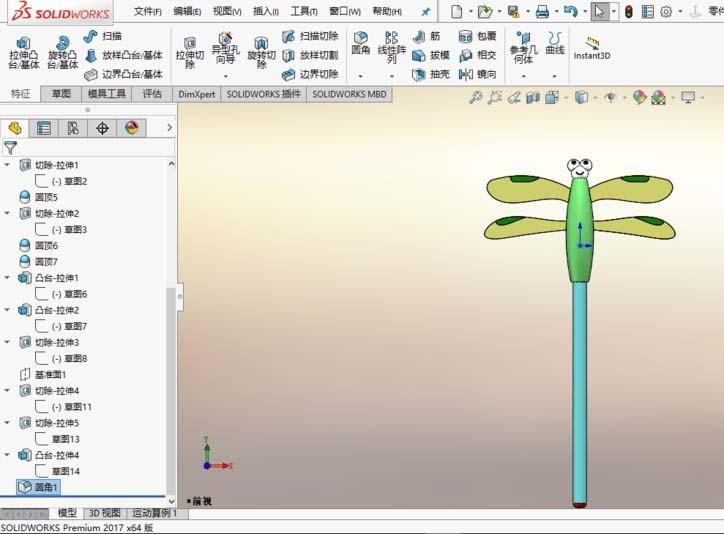724x534 pixels.
Task: Select the Fillet tool (圆角)
Action: (x=361, y=43)
